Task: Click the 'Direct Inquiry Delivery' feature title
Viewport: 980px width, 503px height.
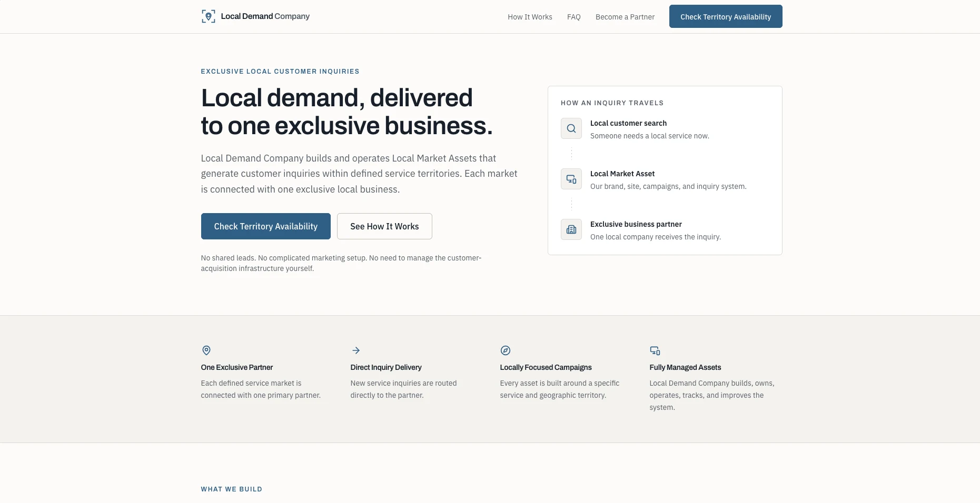Action: [x=386, y=367]
